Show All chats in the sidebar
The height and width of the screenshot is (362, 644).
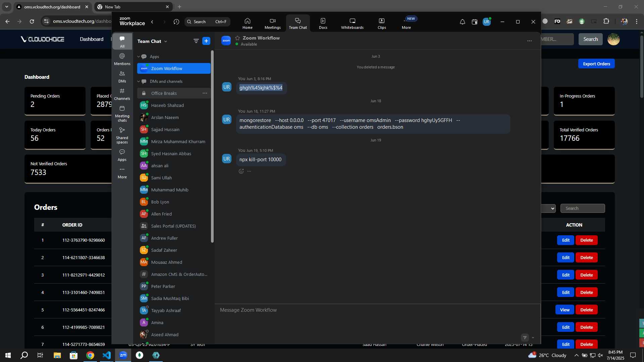pos(122,42)
